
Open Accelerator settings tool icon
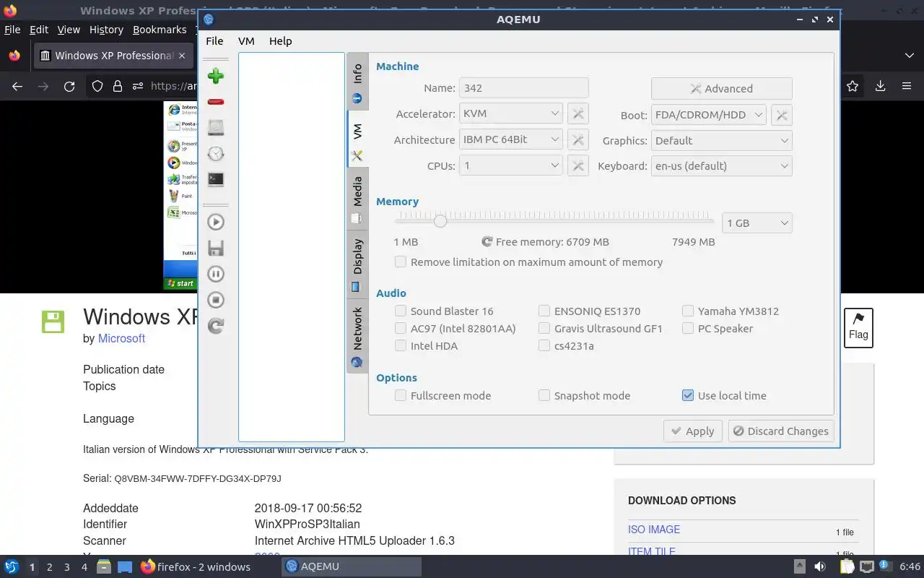click(577, 114)
